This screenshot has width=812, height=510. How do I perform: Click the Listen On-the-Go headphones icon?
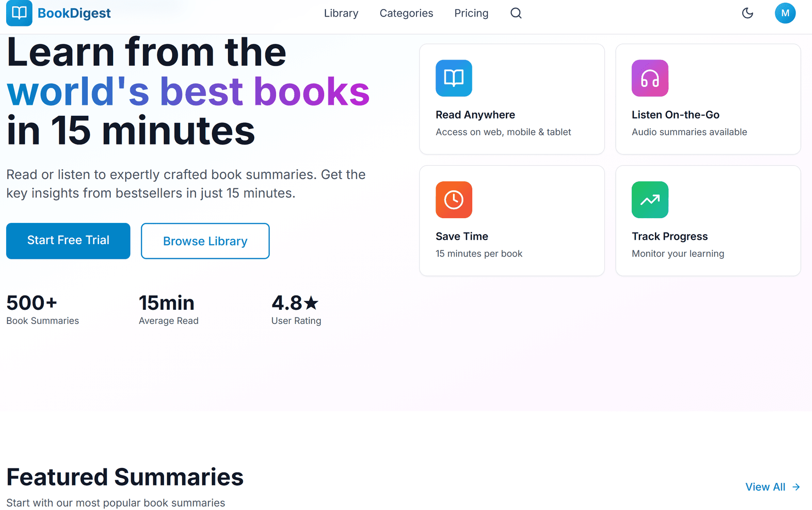point(650,78)
